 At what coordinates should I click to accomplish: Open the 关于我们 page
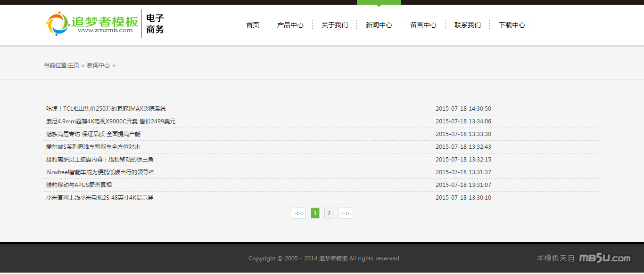click(x=334, y=25)
